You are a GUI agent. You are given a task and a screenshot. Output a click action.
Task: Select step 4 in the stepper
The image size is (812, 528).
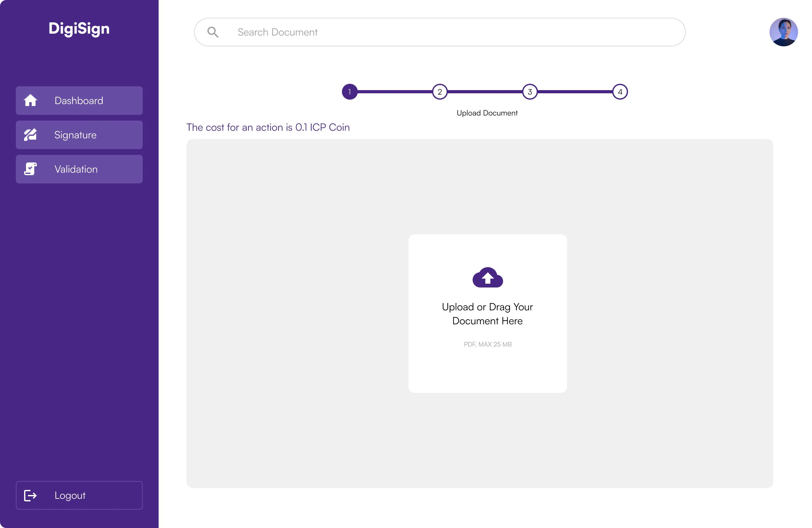tap(620, 92)
